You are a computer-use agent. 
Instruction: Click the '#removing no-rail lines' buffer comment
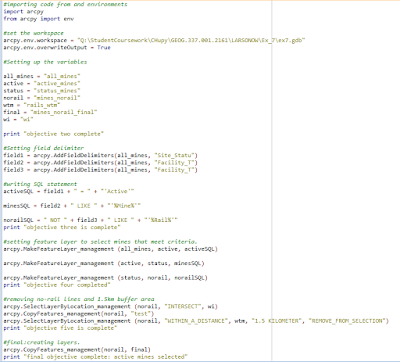[79, 299]
